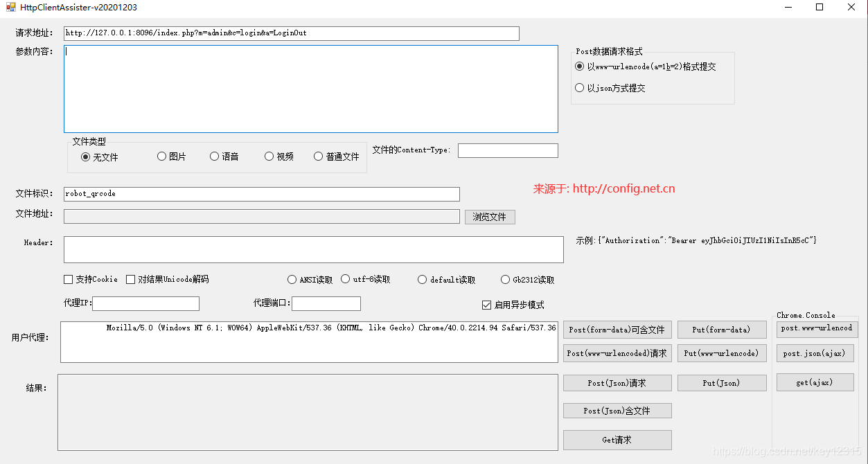Screen dimensions: 868x464
Task: Enable the 支持Cookie checkbox
Action: point(68,279)
